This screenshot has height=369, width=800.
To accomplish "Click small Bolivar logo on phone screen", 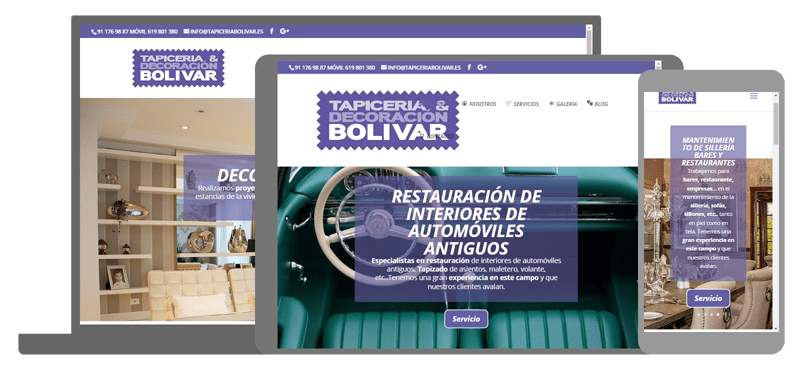I will tap(677, 97).
